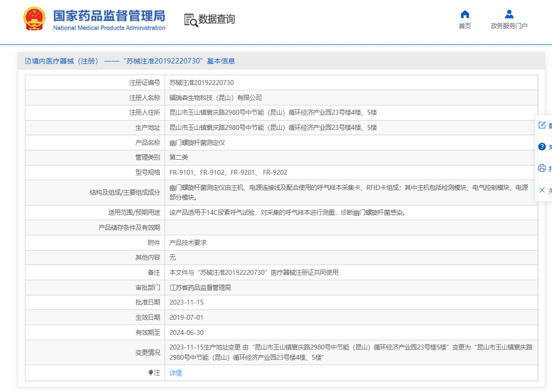
Task: Click the 首页 label
Action: (465, 26)
